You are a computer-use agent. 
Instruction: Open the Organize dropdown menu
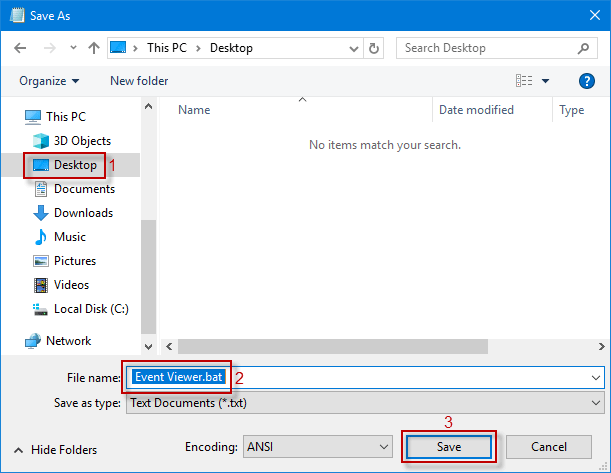(x=48, y=81)
